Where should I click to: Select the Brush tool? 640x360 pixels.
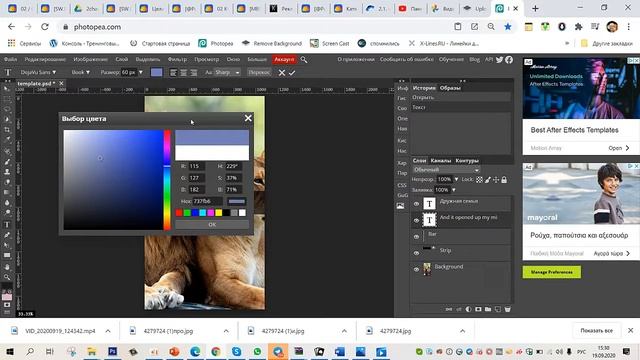click(7, 162)
